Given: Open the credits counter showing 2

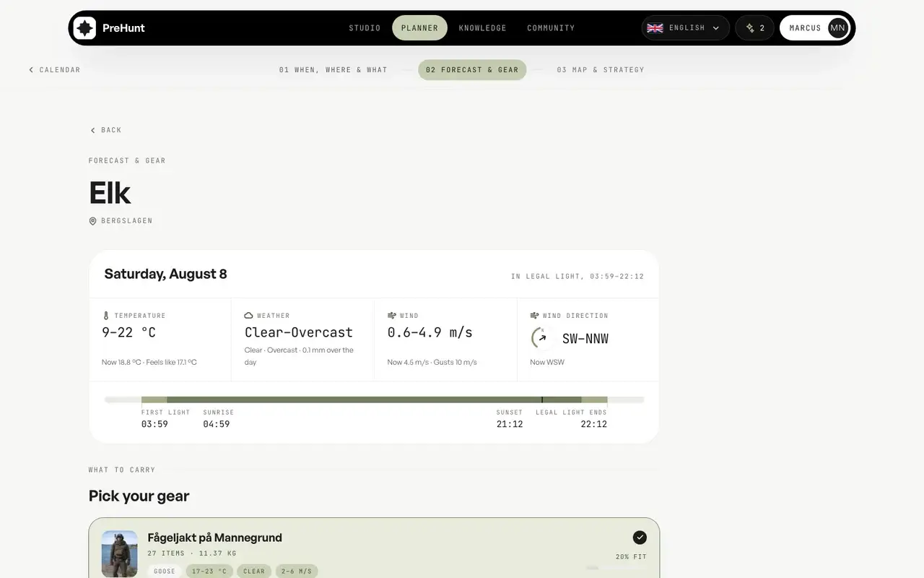Looking at the screenshot, I should pos(754,28).
